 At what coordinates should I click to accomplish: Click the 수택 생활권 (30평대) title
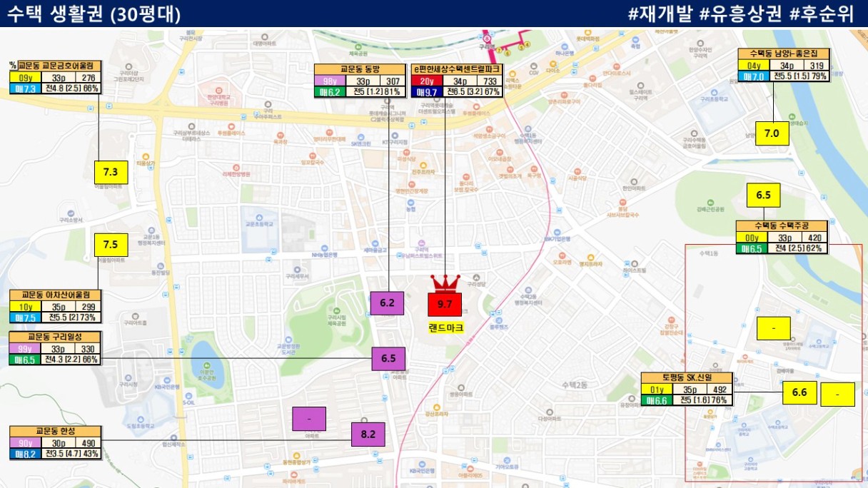94,14
